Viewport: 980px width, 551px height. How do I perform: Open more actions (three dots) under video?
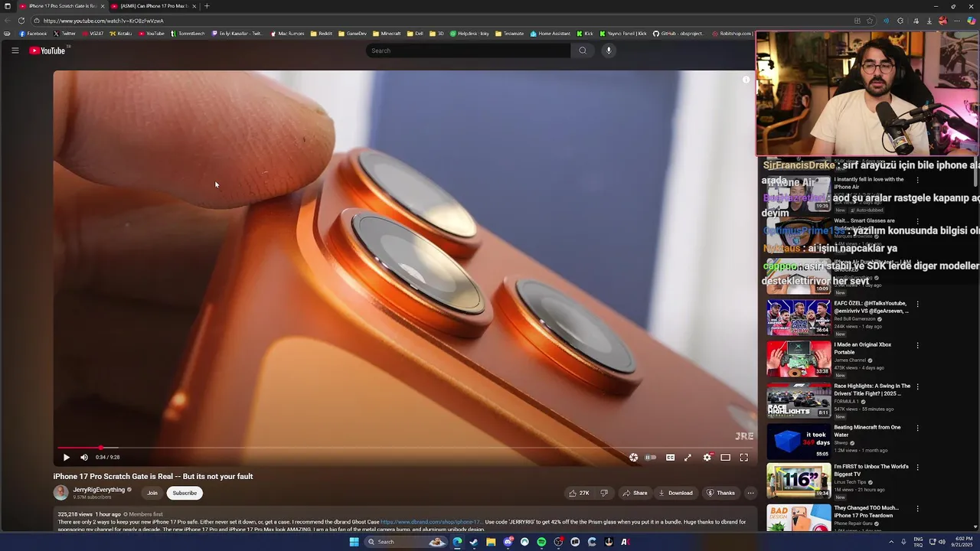pyautogui.click(x=750, y=493)
